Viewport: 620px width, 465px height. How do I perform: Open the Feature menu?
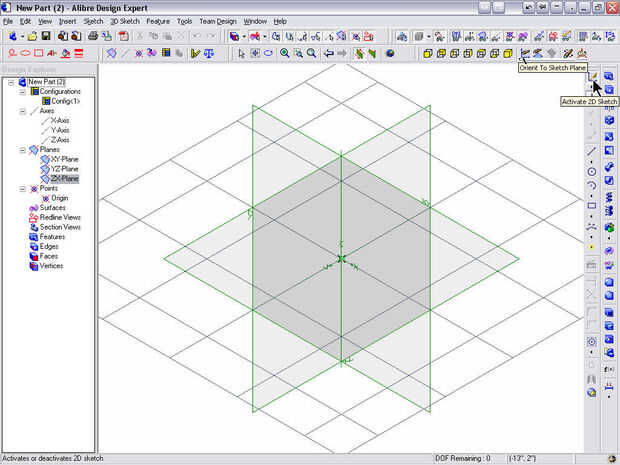[x=157, y=20]
